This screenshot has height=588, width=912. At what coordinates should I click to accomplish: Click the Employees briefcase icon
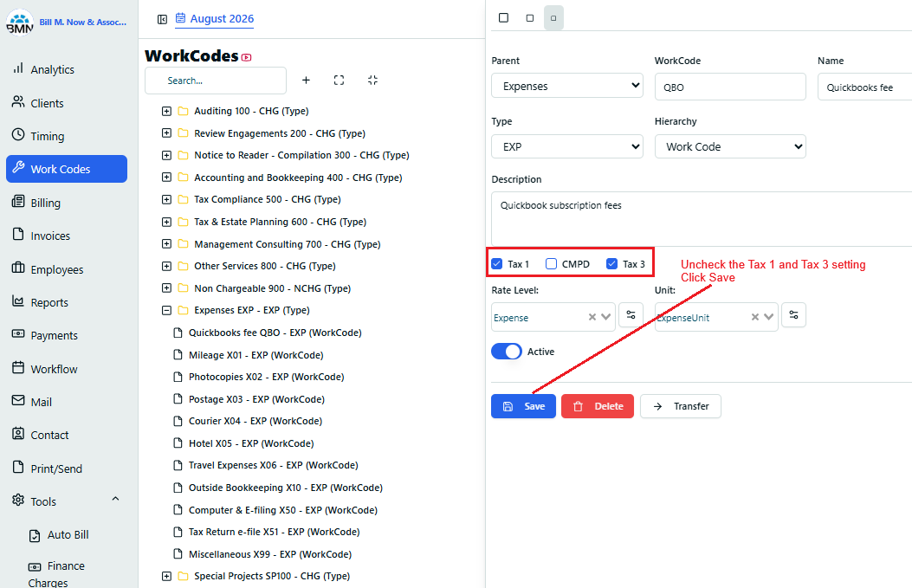(x=18, y=268)
